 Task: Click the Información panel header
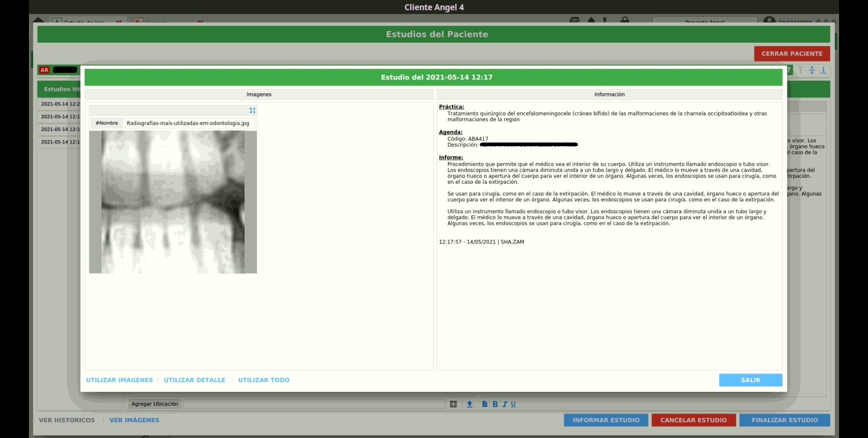pos(609,95)
